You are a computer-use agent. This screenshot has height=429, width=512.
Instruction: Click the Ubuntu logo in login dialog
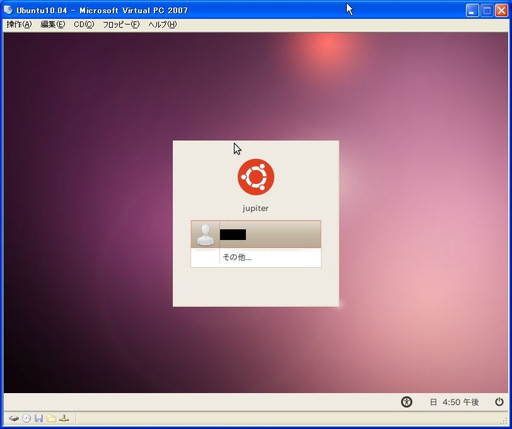point(256,177)
